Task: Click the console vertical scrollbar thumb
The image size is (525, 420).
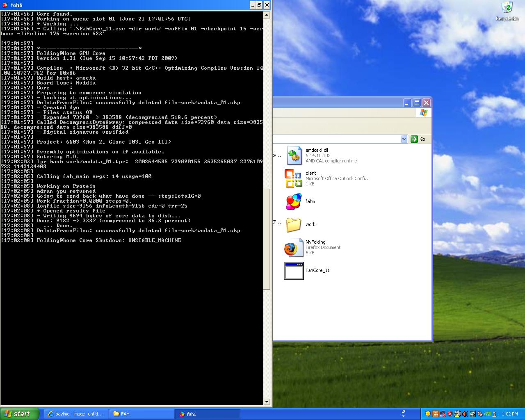Action: tap(267, 239)
